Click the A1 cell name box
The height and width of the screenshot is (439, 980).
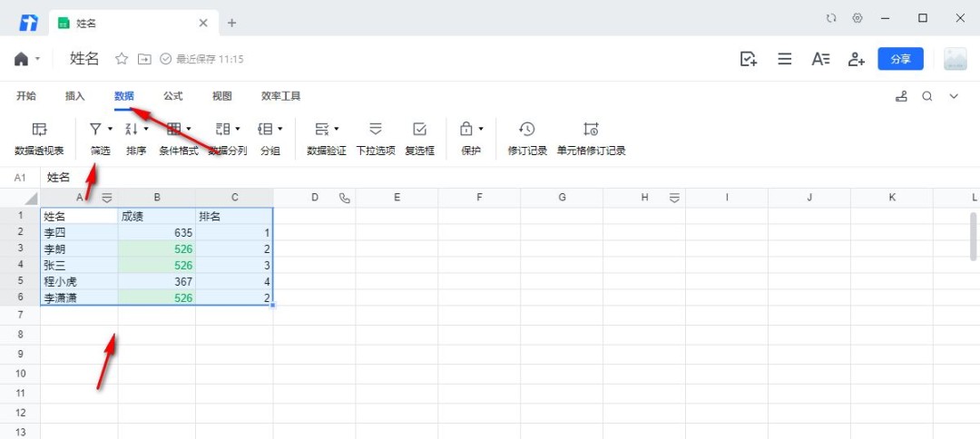[x=20, y=178]
